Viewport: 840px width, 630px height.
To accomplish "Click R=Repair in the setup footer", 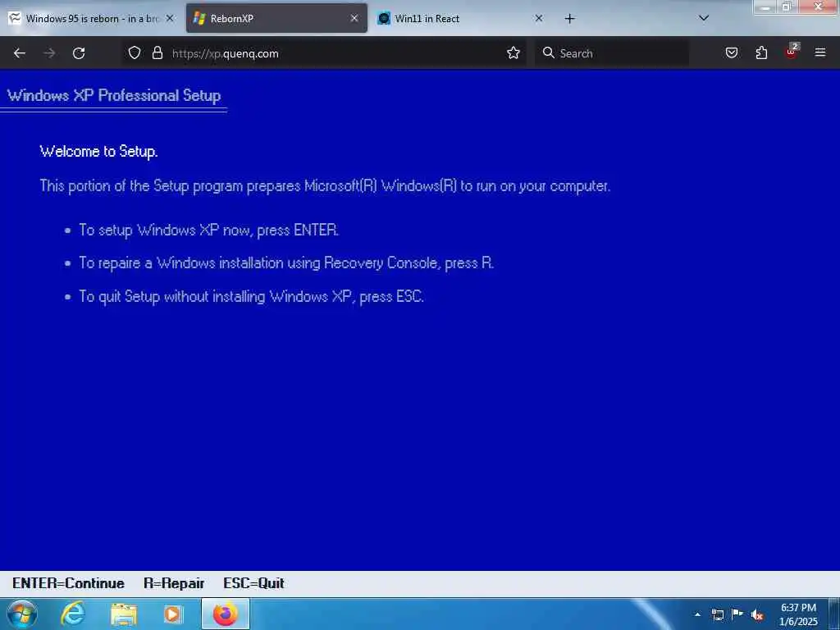I will [x=174, y=583].
